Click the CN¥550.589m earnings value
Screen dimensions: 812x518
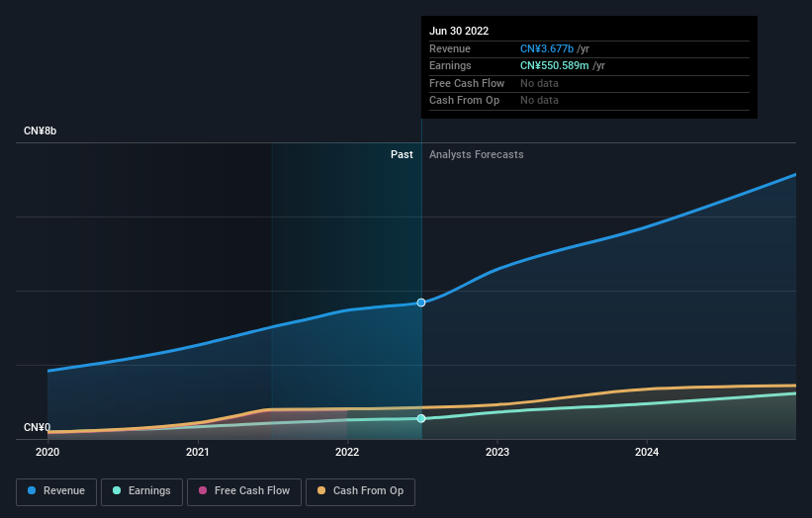tap(555, 65)
